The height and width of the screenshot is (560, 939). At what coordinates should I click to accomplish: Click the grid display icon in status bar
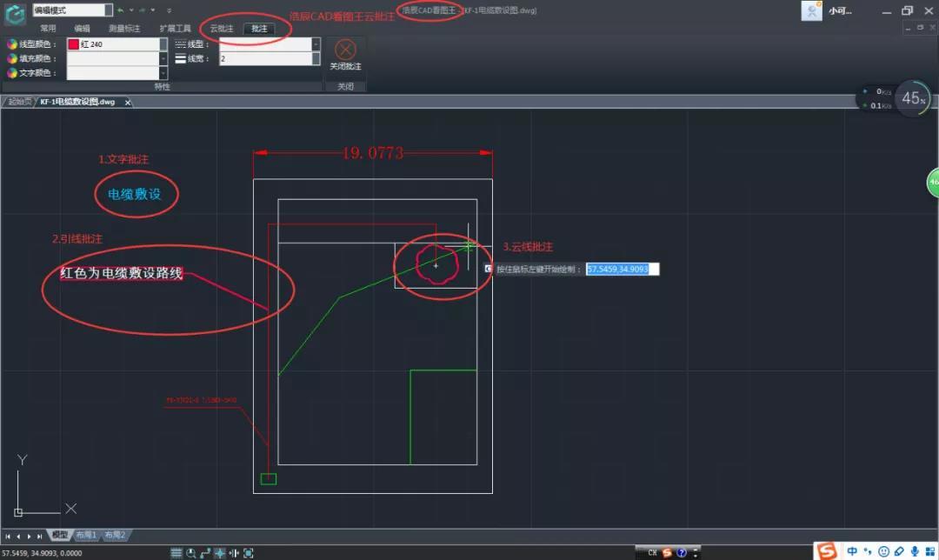176,553
